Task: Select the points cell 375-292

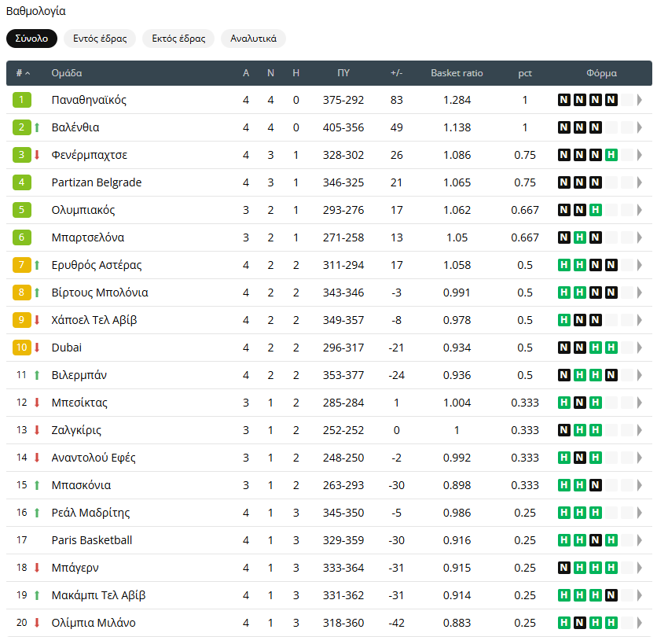Action: click(x=343, y=100)
